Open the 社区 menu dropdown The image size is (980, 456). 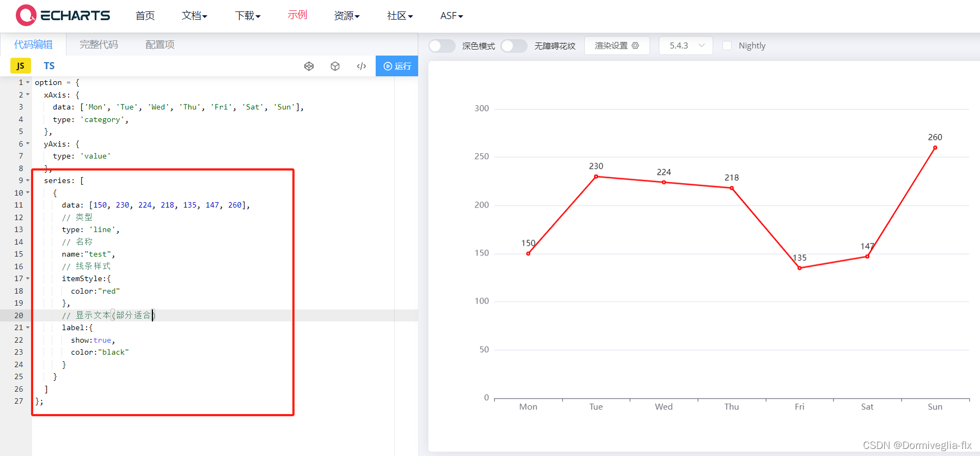[400, 16]
